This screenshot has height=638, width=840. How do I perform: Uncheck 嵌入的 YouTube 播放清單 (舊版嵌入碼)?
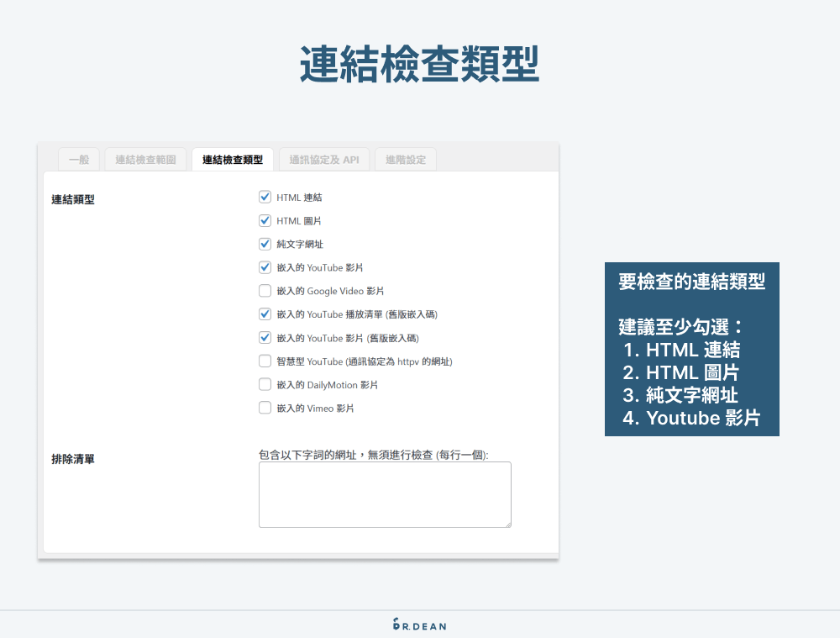(x=265, y=315)
